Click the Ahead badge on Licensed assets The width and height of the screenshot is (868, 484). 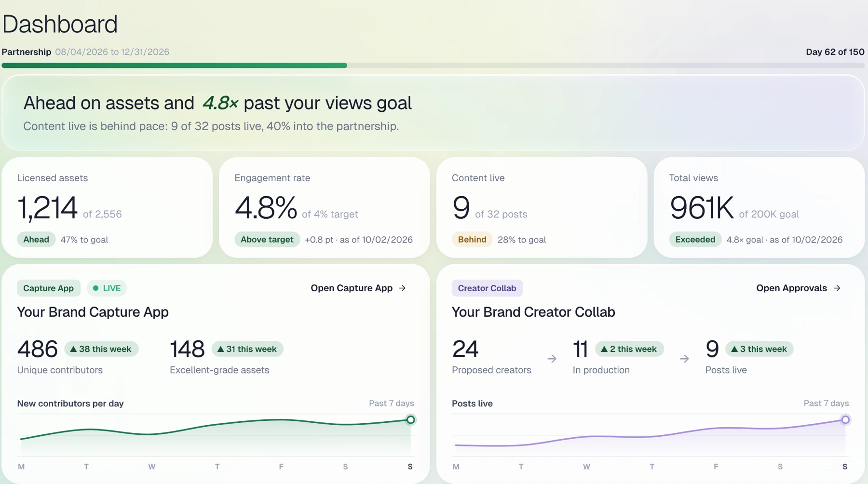(36, 240)
